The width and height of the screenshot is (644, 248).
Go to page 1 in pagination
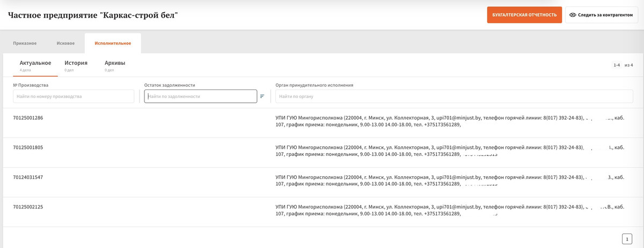[x=627, y=239]
